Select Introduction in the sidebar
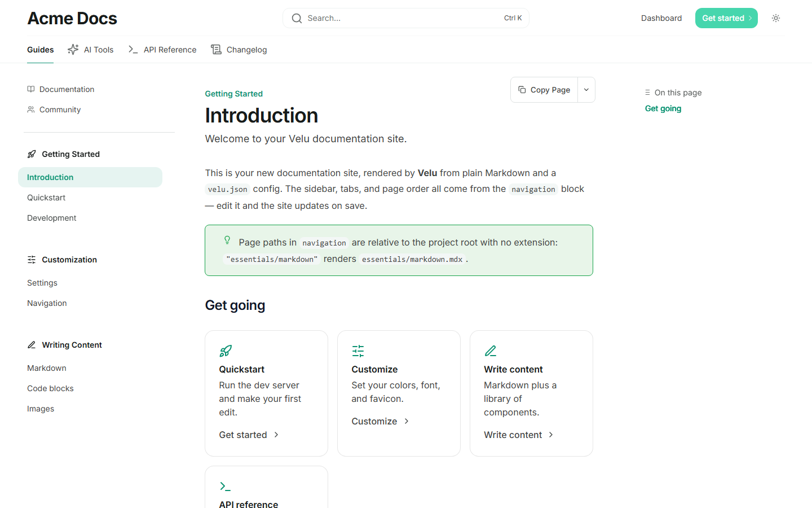The image size is (812, 508). click(x=90, y=177)
